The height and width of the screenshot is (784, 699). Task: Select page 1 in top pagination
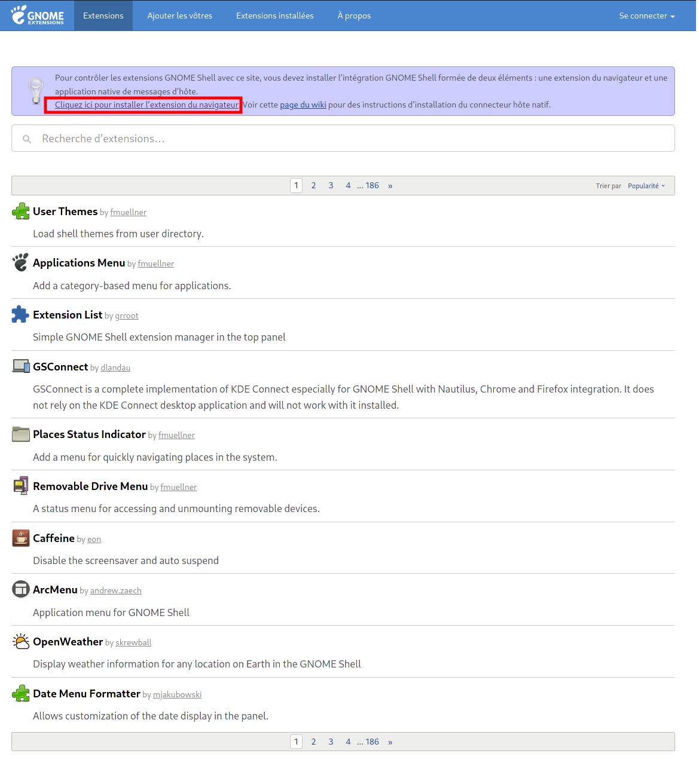point(296,186)
